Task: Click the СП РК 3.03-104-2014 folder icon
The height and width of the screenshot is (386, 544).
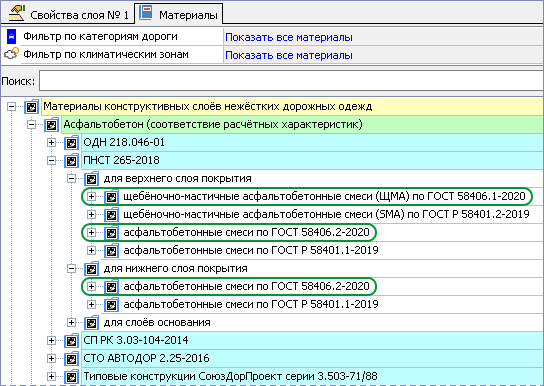Action: coord(71,341)
